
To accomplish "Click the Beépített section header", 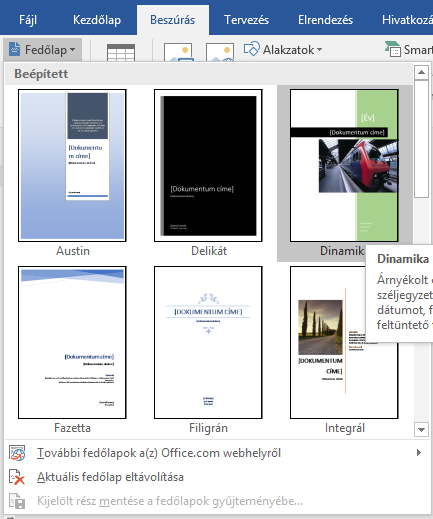I will [209, 74].
